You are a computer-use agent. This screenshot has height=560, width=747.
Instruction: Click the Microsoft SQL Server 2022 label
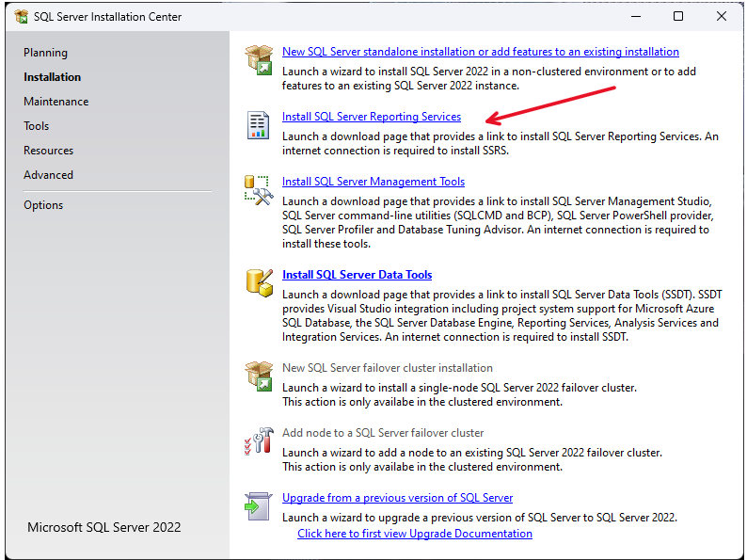click(x=104, y=527)
